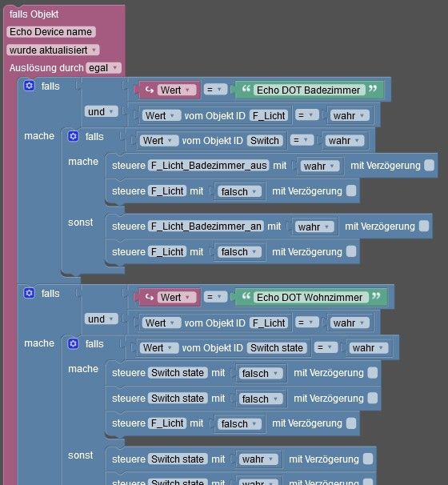448x485 pixels.
Task: Click sonst label of the Switch state falls block
Action: [80, 455]
